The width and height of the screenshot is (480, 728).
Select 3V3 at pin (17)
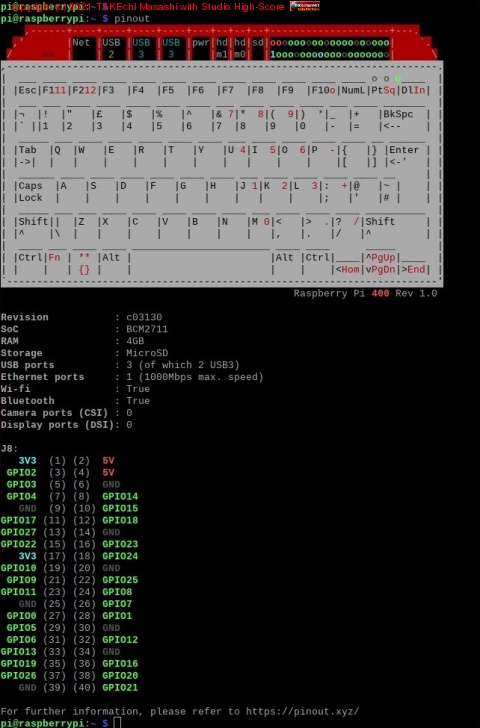(27, 556)
